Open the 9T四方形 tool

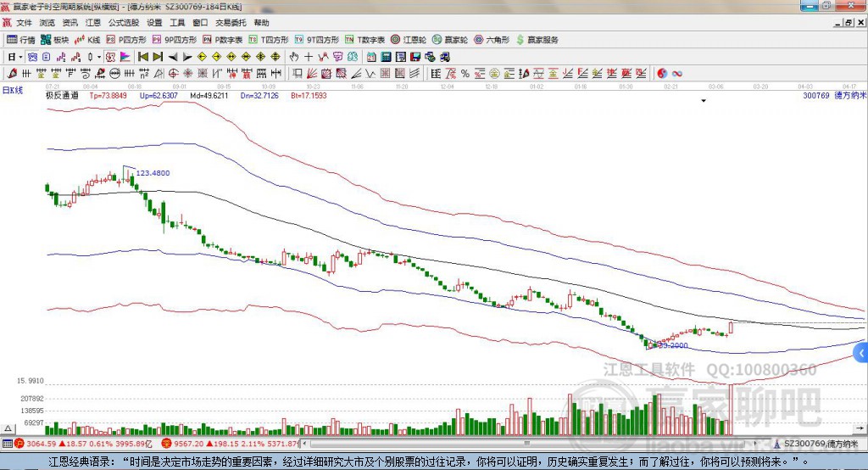317,40
